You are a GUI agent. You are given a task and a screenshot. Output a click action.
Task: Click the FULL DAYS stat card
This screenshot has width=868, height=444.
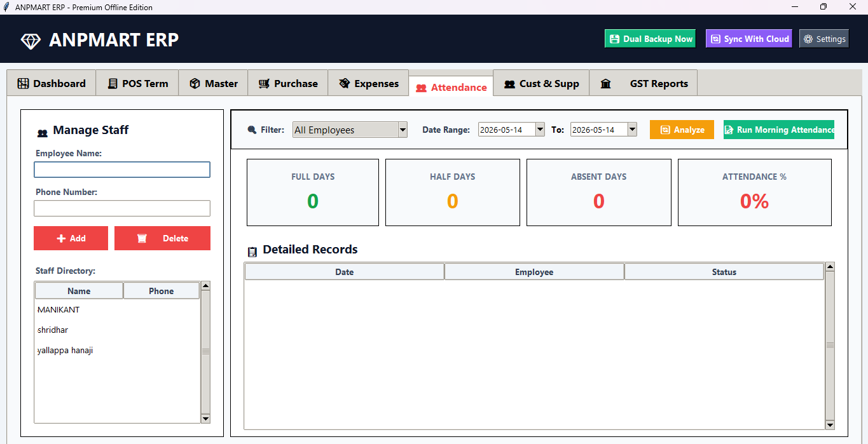(313, 192)
